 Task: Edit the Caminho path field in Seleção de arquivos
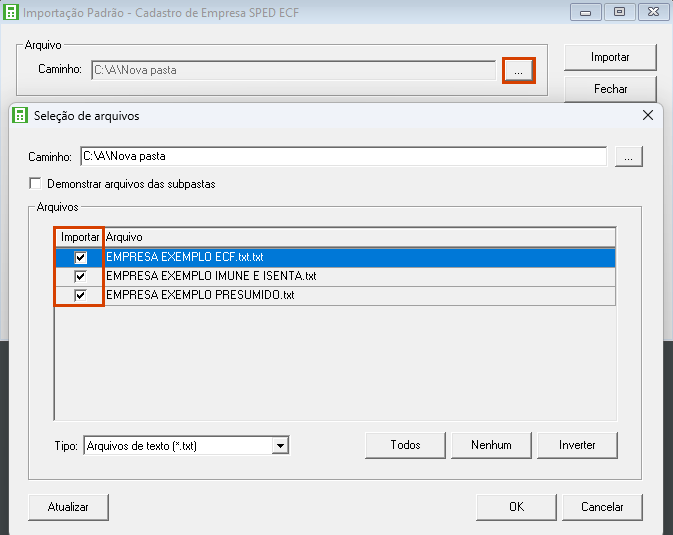click(x=343, y=156)
